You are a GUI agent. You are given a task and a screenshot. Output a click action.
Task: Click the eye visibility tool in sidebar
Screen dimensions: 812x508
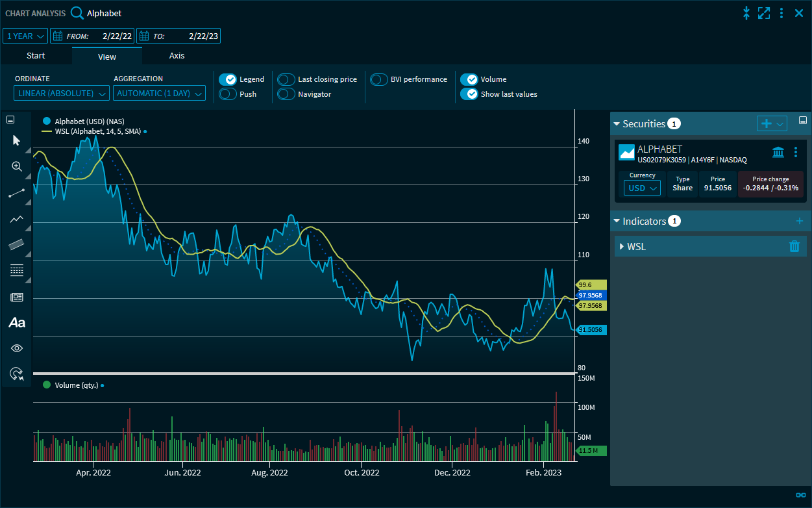pyautogui.click(x=17, y=348)
